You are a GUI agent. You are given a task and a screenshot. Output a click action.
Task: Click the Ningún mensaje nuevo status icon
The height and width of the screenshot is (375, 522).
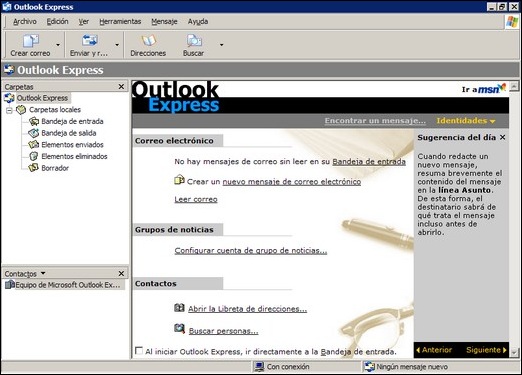tap(369, 367)
